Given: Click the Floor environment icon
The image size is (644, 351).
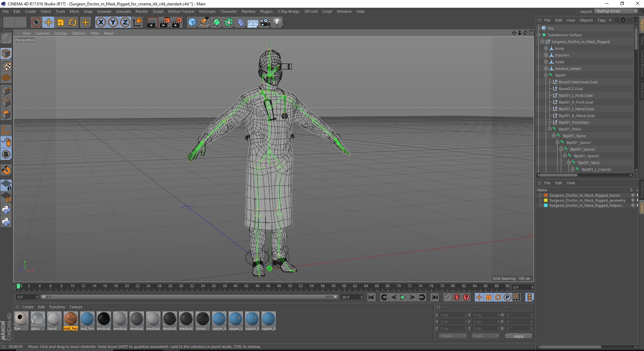Looking at the screenshot, I should (253, 23).
